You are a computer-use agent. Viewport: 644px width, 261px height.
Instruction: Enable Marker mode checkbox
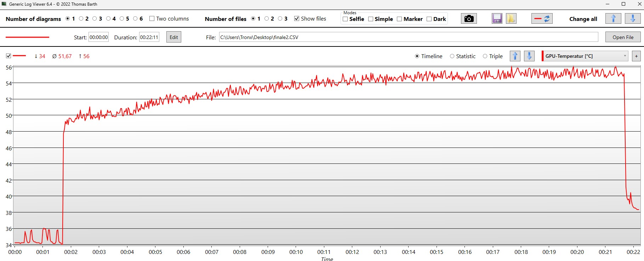[399, 19]
